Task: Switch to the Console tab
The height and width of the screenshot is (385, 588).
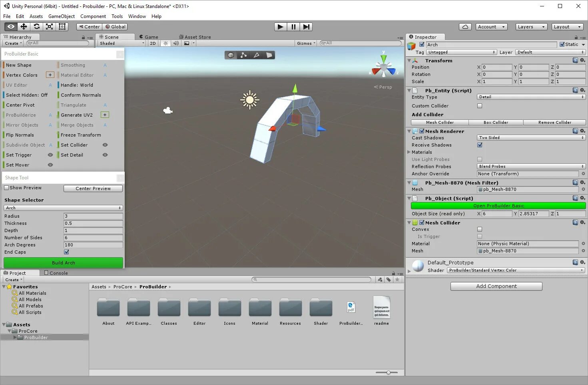Action: click(56, 273)
